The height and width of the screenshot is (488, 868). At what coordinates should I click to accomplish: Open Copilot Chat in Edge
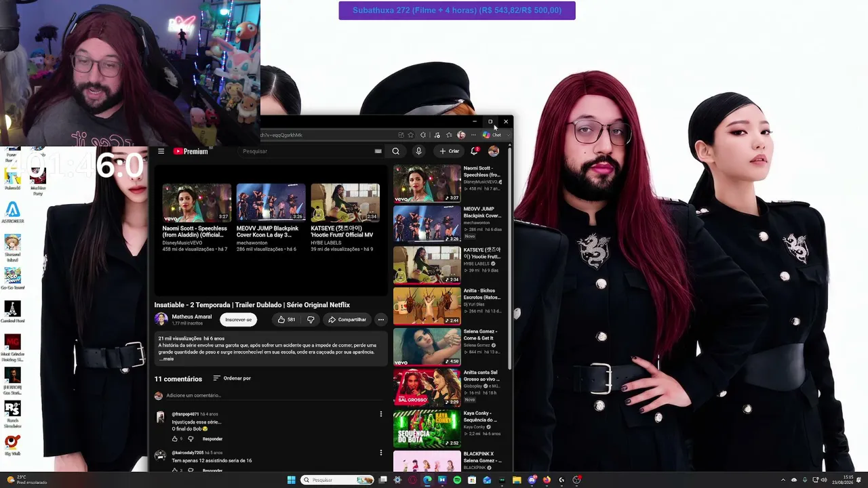492,135
